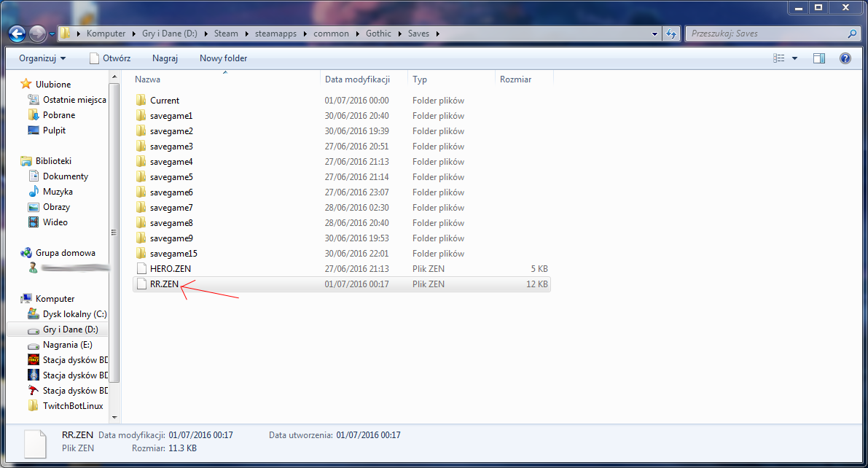The image size is (868, 468).
Task: Create a new folder with Nowy folder
Action: click(x=223, y=58)
